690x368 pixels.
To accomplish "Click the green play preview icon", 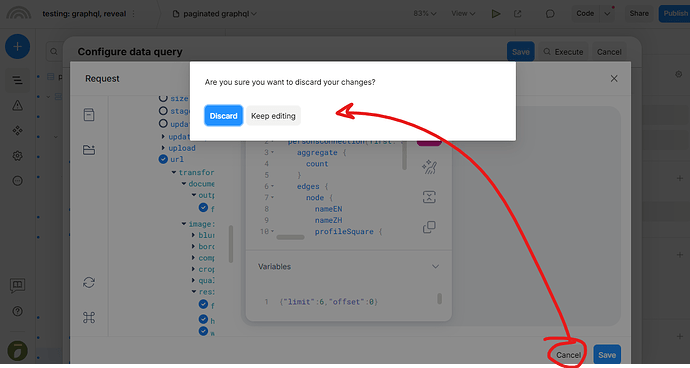I will [x=496, y=14].
